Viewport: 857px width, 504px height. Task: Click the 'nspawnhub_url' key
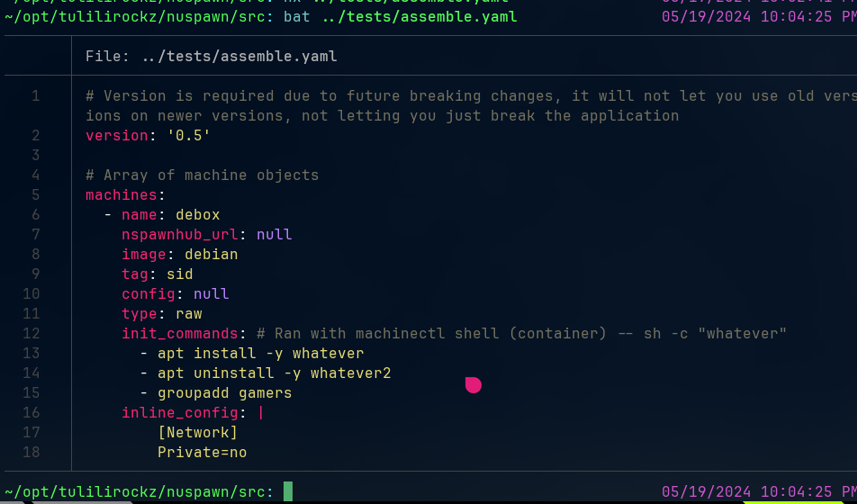click(180, 235)
